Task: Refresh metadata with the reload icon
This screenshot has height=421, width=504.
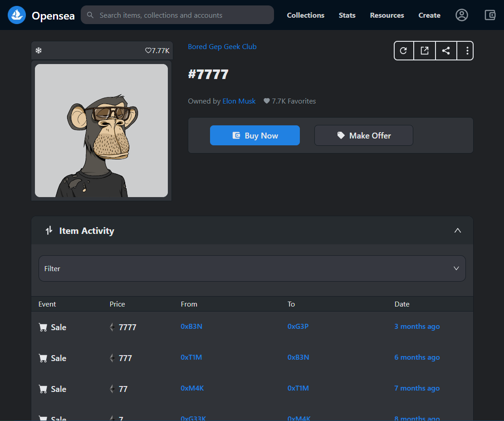Action: 403,50
